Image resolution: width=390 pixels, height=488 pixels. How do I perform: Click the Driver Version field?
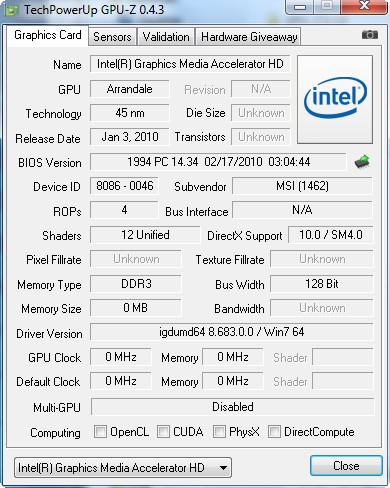click(x=232, y=332)
